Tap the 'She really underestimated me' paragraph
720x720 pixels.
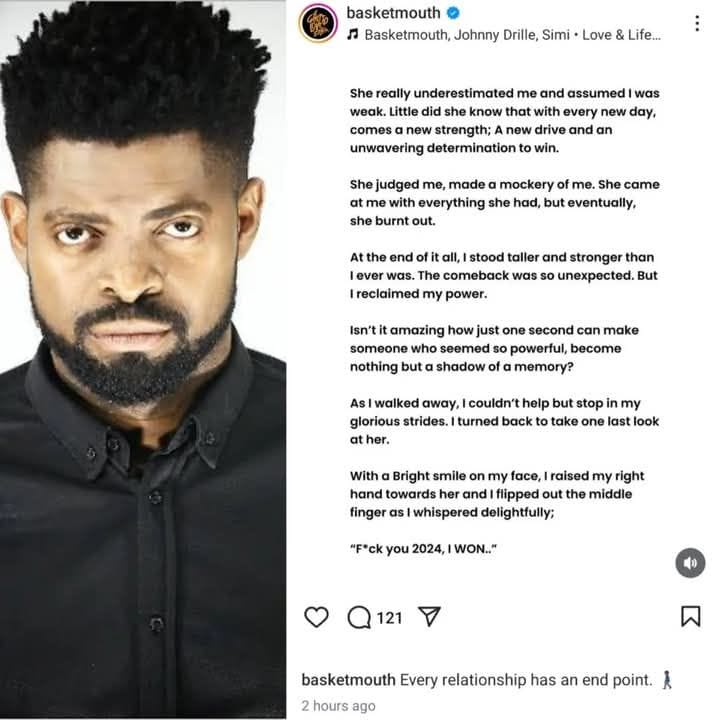pyautogui.click(x=504, y=120)
